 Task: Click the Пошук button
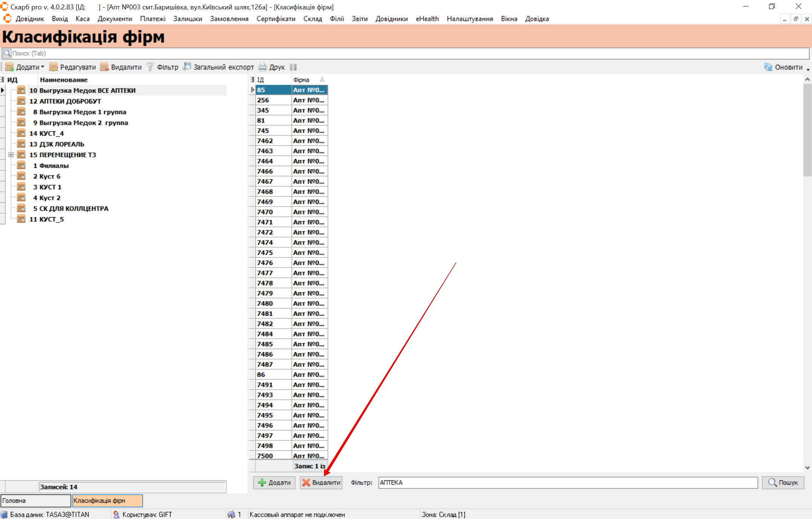(x=783, y=482)
